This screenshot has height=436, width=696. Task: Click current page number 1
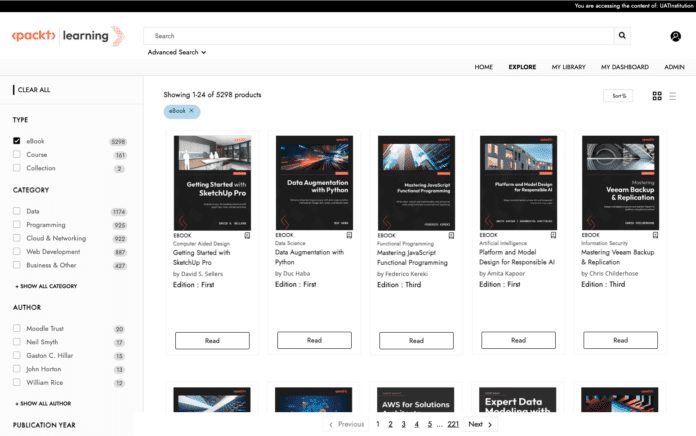point(378,424)
